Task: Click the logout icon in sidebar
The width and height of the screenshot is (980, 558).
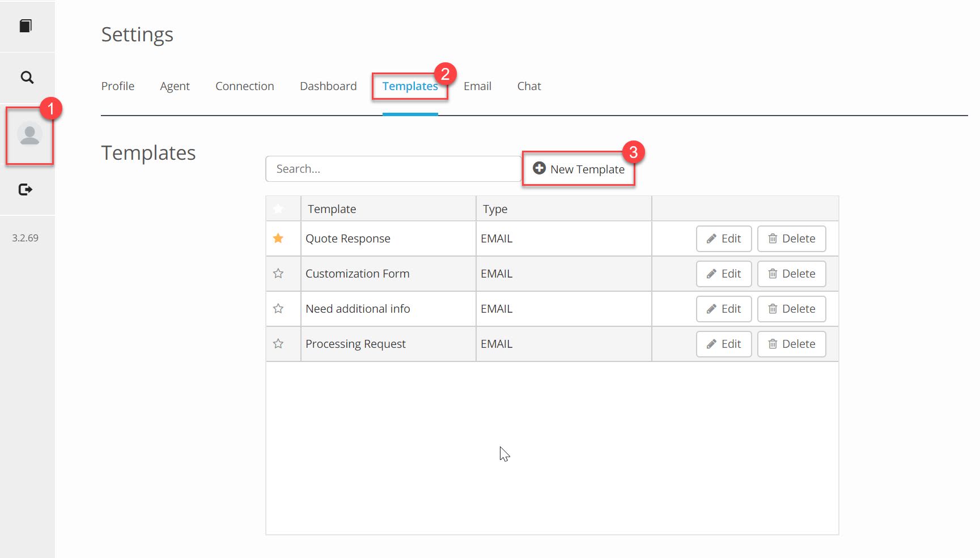Action: [x=26, y=189]
